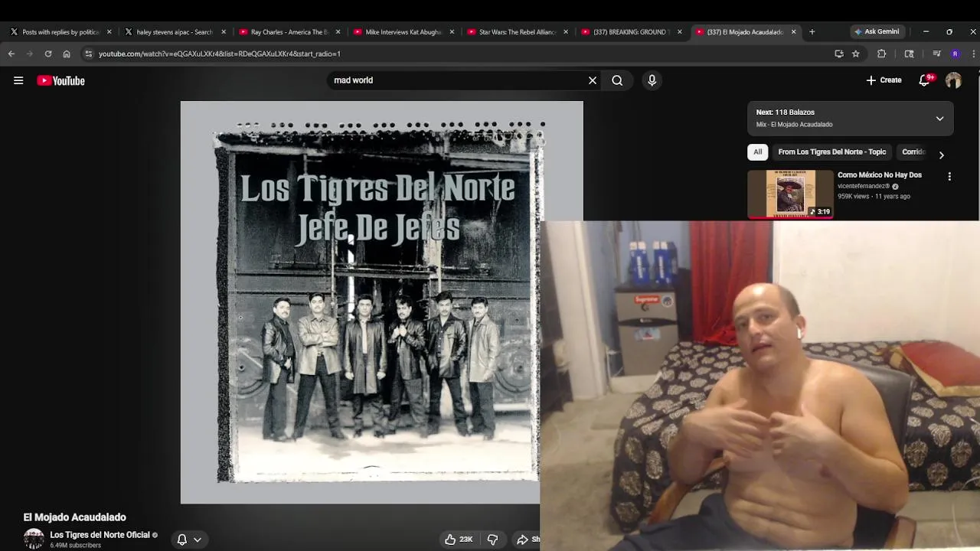Open 'Como México No Hay Dos' thumbnail
980x551 pixels.
790,194
